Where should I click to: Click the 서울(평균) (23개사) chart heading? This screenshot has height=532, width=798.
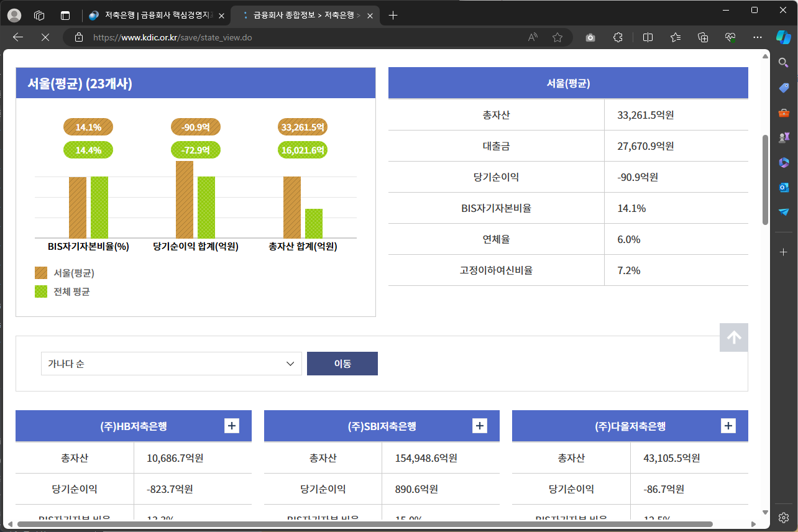coord(80,84)
